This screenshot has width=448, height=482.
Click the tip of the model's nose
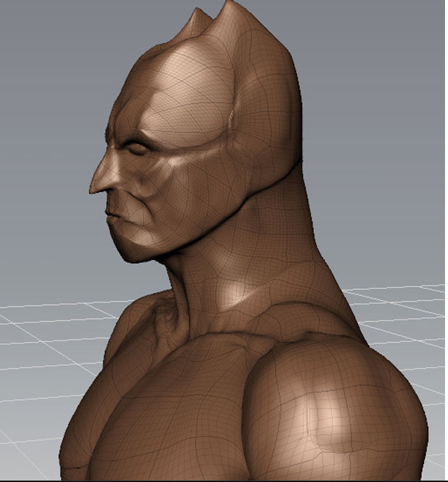coord(92,190)
